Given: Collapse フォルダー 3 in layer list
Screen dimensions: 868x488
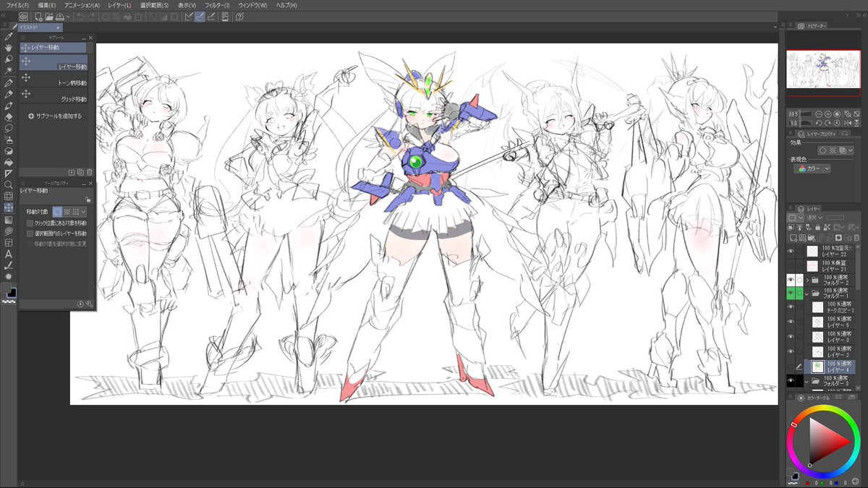Looking at the screenshot, I should [807, 380].
